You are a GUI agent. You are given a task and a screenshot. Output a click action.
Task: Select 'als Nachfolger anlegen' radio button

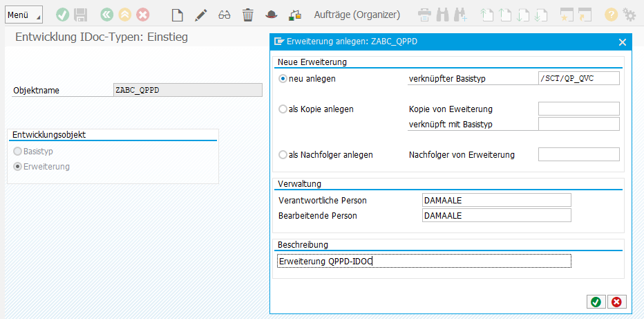(x=283, y=155)
